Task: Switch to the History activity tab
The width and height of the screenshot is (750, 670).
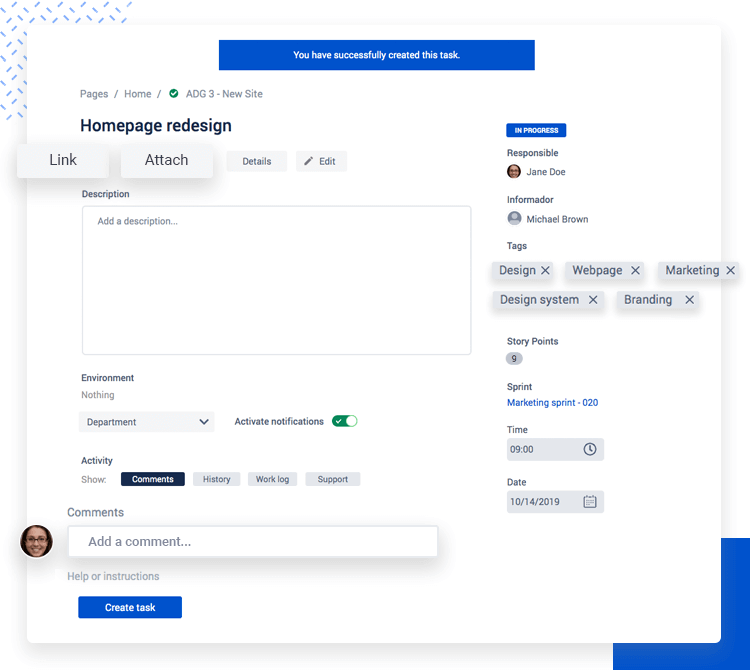Action: click(216, 479)
